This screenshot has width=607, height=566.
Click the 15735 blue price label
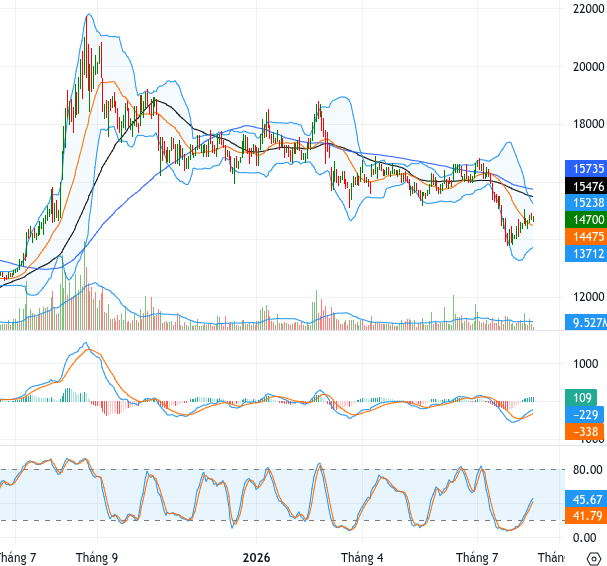(x=586, y=169)
